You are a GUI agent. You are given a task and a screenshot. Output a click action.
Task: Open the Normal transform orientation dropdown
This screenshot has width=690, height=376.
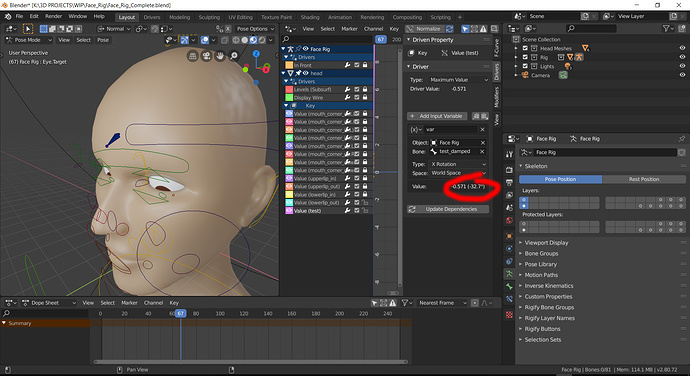click(114, 29)
